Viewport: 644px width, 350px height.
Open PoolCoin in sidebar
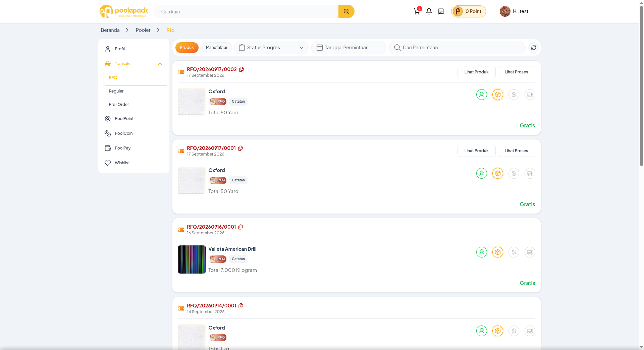(x=133, y=133)
